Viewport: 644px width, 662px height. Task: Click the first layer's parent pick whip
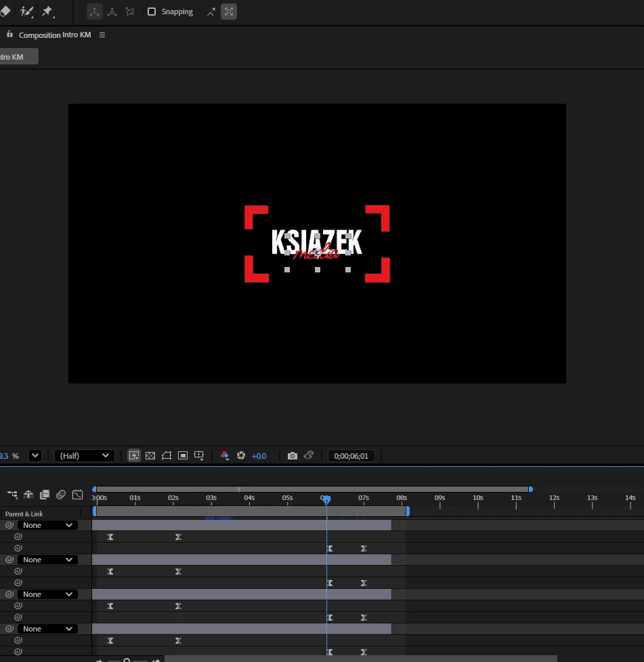click(x=9, y=525)
